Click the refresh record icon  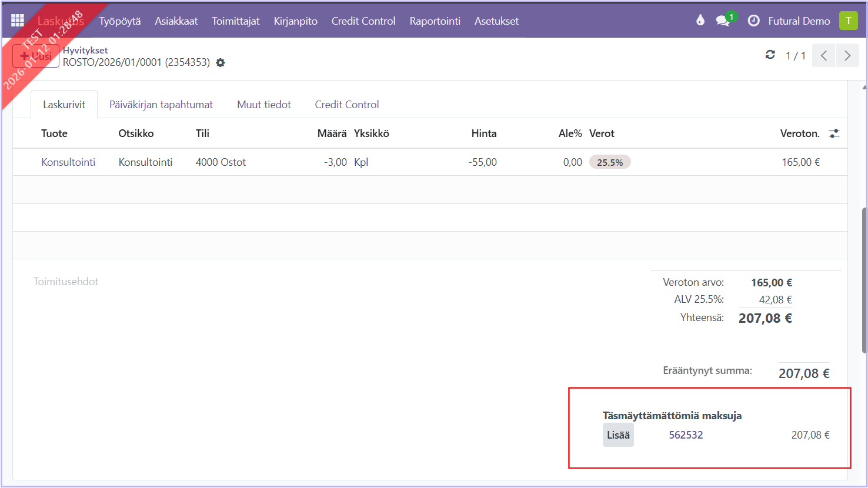(x=770, y=55)
